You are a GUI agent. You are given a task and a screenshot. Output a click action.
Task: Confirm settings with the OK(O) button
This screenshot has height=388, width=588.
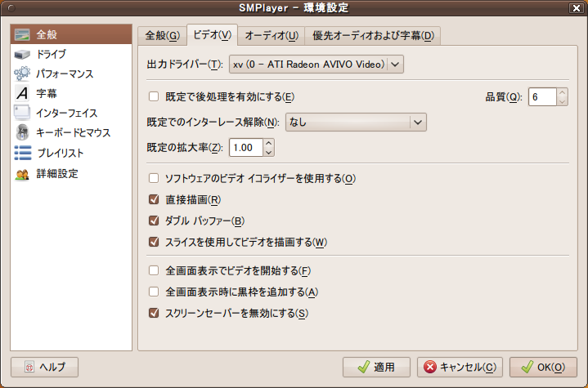point(543,367)
